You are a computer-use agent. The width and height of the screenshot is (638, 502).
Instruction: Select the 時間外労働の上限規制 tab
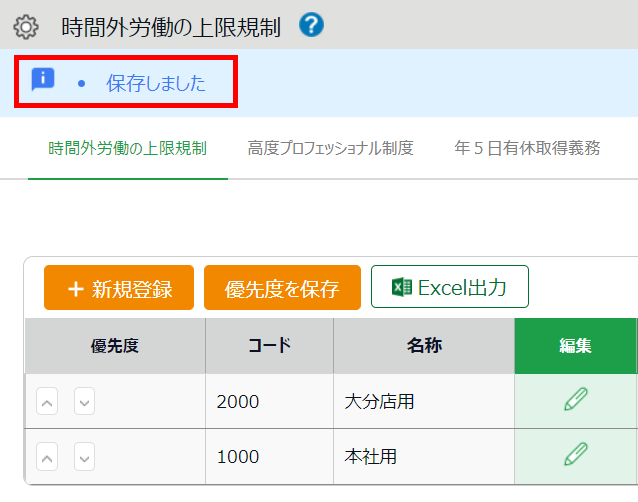point(127,149)
